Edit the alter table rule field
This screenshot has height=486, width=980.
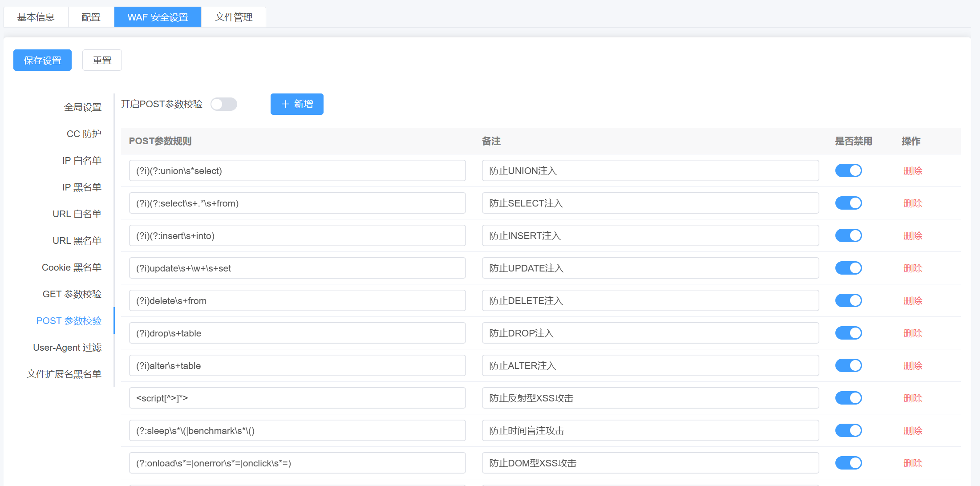coord(297,365)
